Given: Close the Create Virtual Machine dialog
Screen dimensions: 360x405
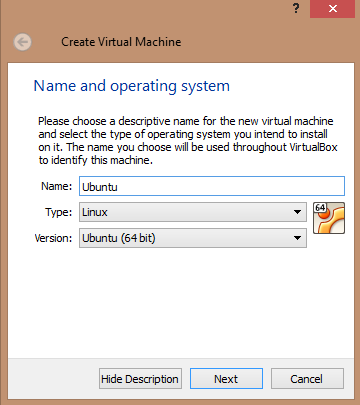Looking at the screenshot, I should click(332, 9).
